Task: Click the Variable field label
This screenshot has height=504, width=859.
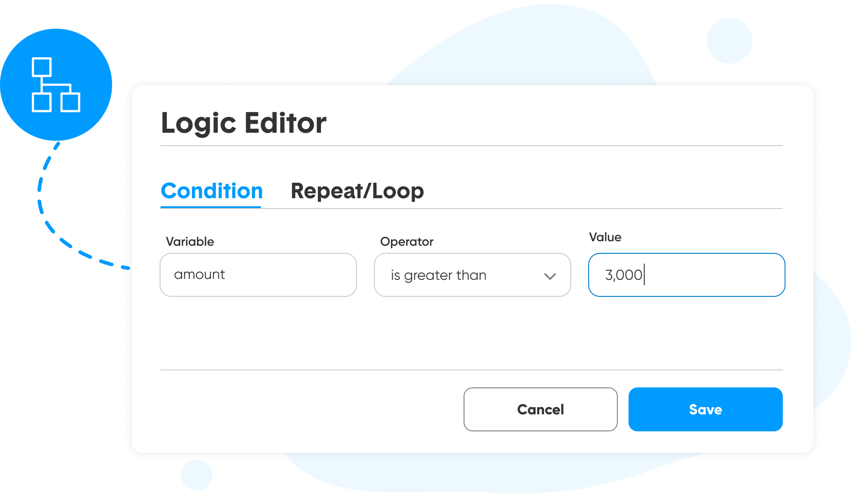Action: pyautogui.click(x=190, y=242)
